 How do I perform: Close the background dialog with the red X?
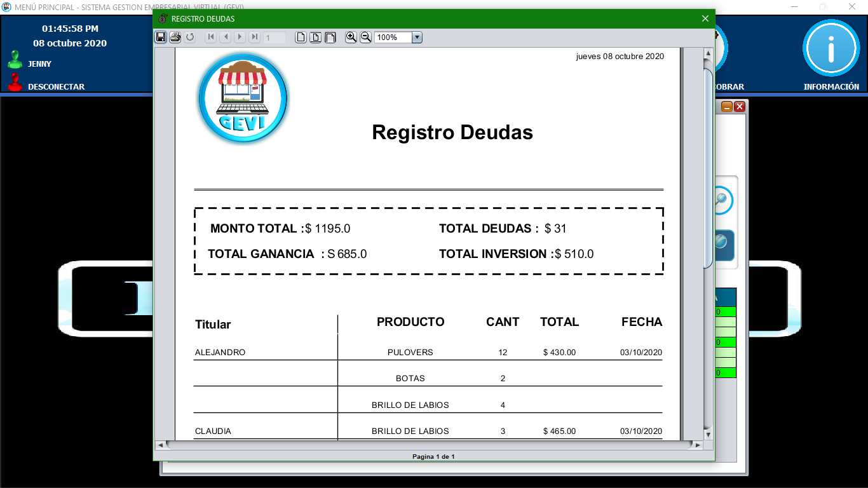[x=740, y=107]
